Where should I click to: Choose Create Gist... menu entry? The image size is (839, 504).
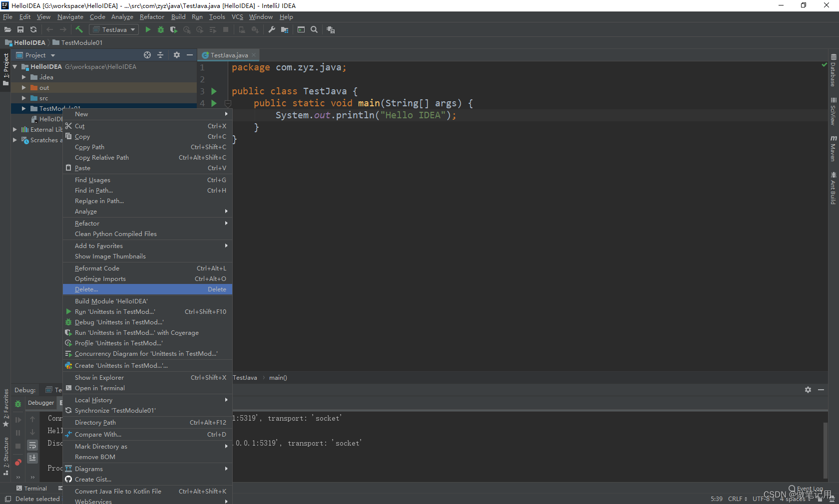pyautogui.click(x=147, y=480)
